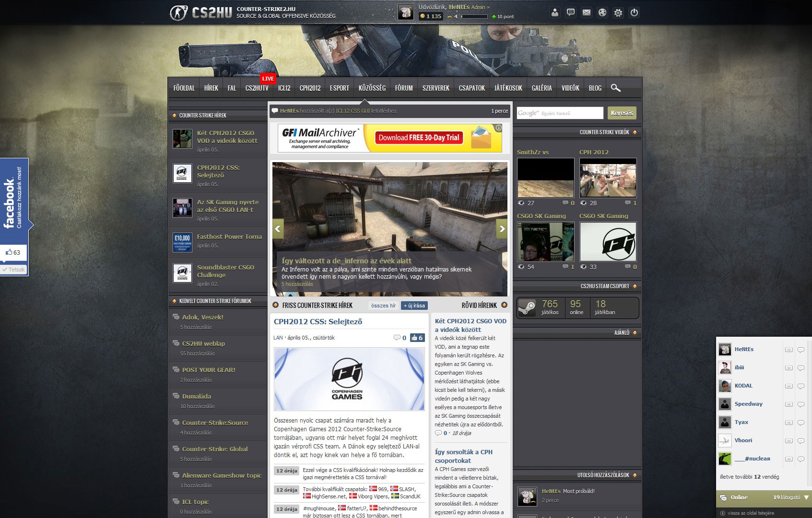
Task: Open second CSGO SK Gaming video thumbnail
Action: click(608, 241)
